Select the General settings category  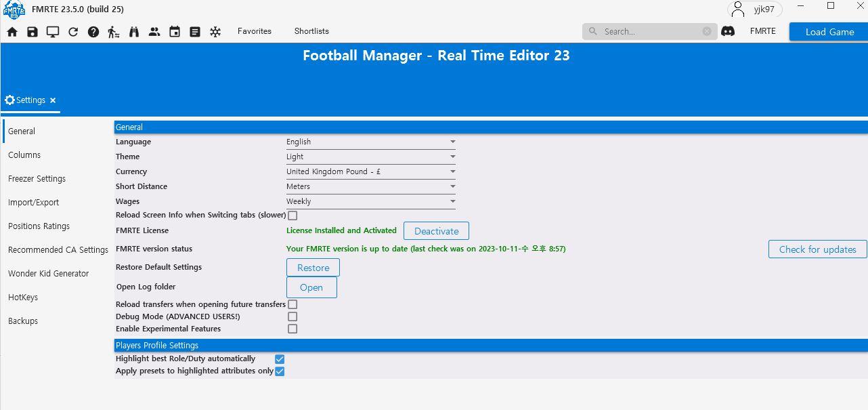pos(22,131)
